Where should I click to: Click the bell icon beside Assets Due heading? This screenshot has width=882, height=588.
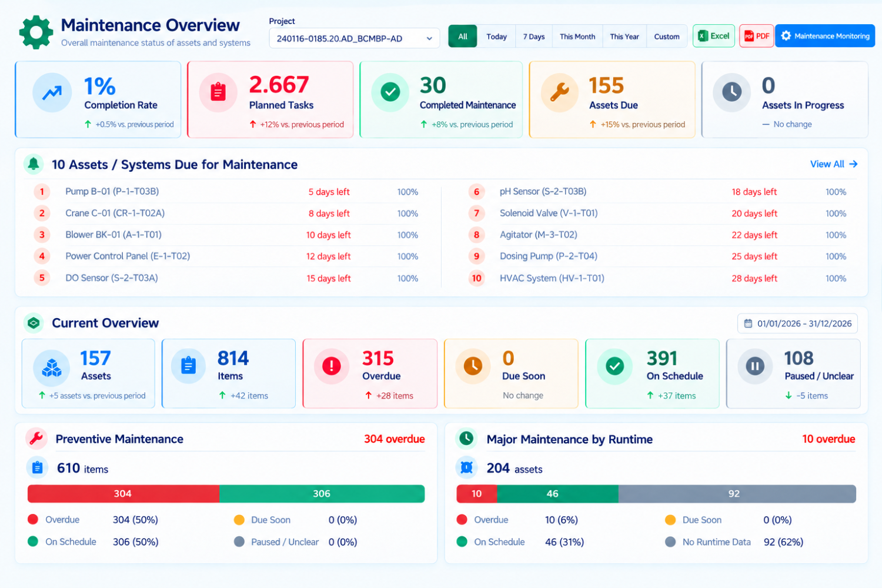pyautogui.click(x=34, y=164)
